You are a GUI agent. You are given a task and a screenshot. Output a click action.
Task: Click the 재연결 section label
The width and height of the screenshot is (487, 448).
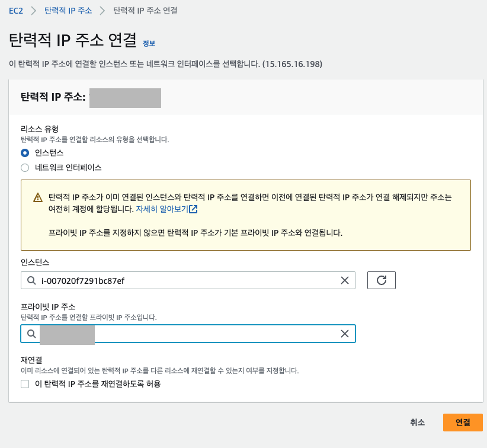pyautogui.click(x=31, y=360)
